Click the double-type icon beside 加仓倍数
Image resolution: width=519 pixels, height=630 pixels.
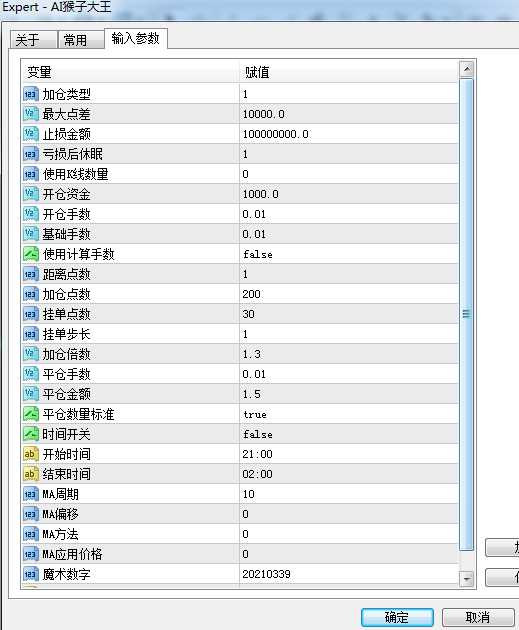(31, 354)
